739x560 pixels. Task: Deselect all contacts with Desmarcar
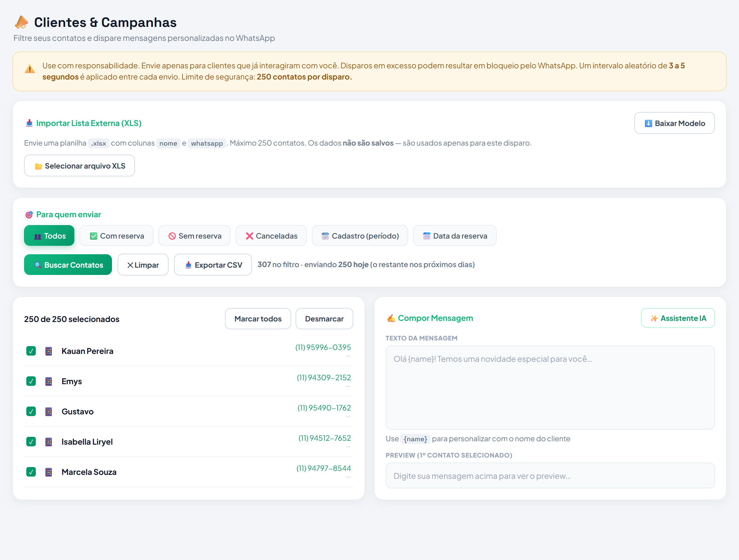click(x=324, y=319)
